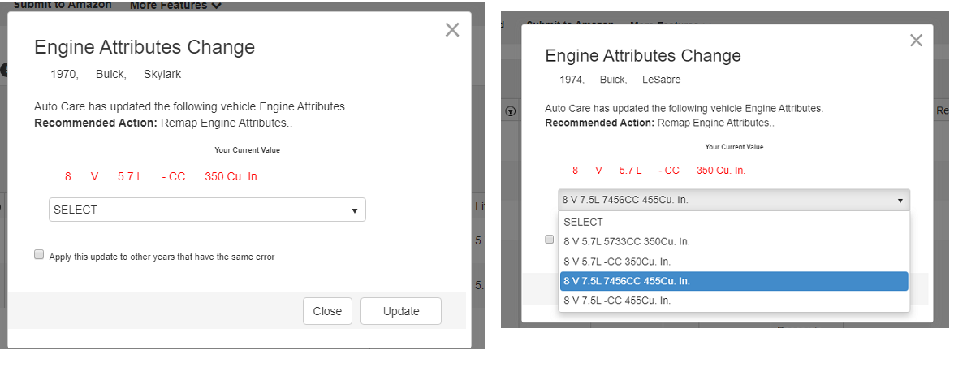
Task: Expand the More Features menu
Action: click(x=176, y=5)
